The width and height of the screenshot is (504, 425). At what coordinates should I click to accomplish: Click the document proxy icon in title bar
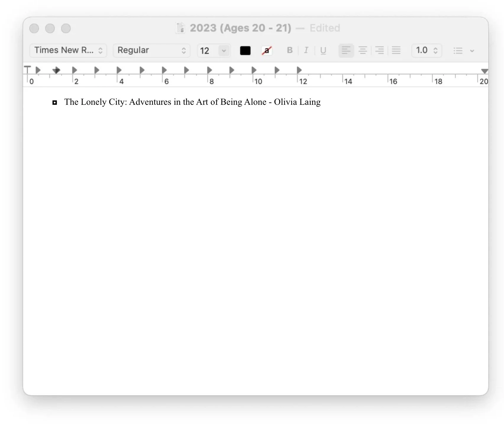pyautogui.click(x=180, y=28)
